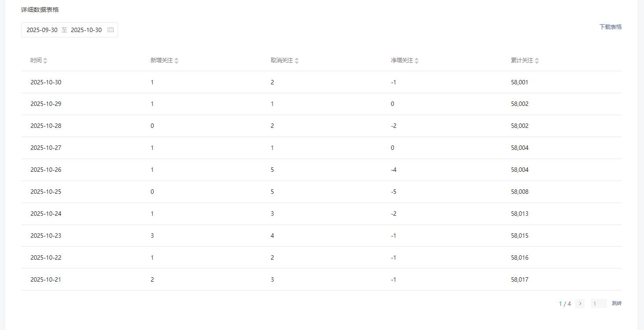Open end date 2025-10-30 picker

(x=86, y=30)
